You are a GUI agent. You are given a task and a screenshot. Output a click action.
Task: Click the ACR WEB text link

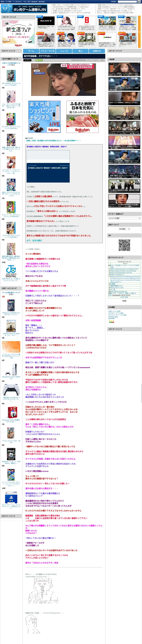[x=124, y=297]
